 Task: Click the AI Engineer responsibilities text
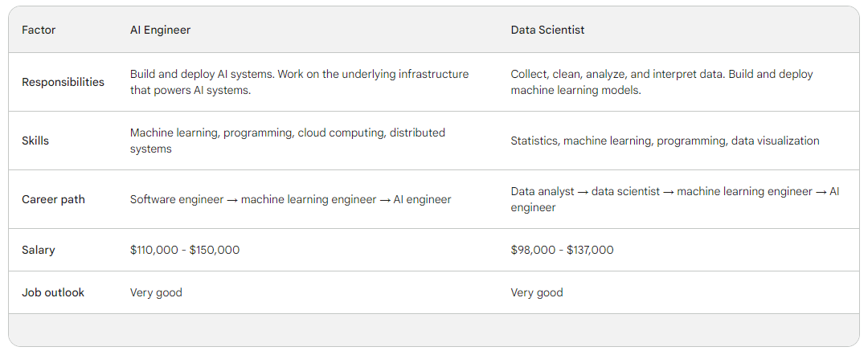click(x=299, y=82)
